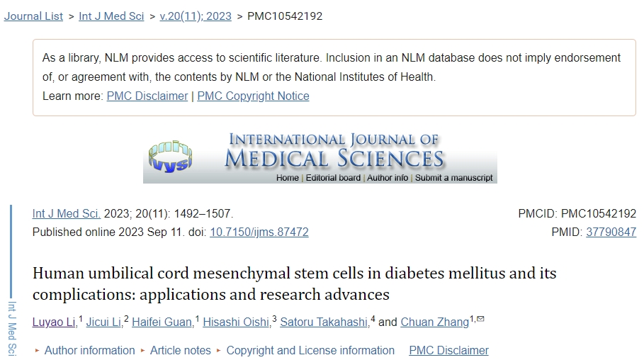Expand the Article notes section

pyautogui.click(x=180, y=350)
